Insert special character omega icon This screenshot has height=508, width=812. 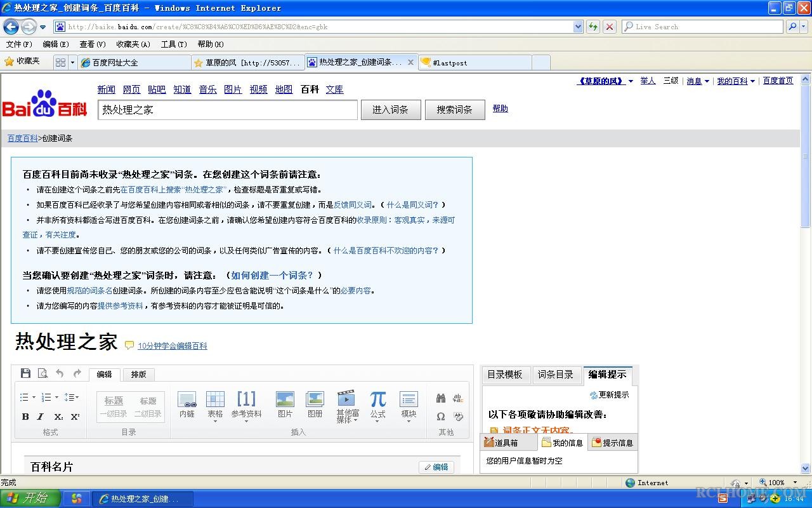pyautogui.click(x=441, y=417)
